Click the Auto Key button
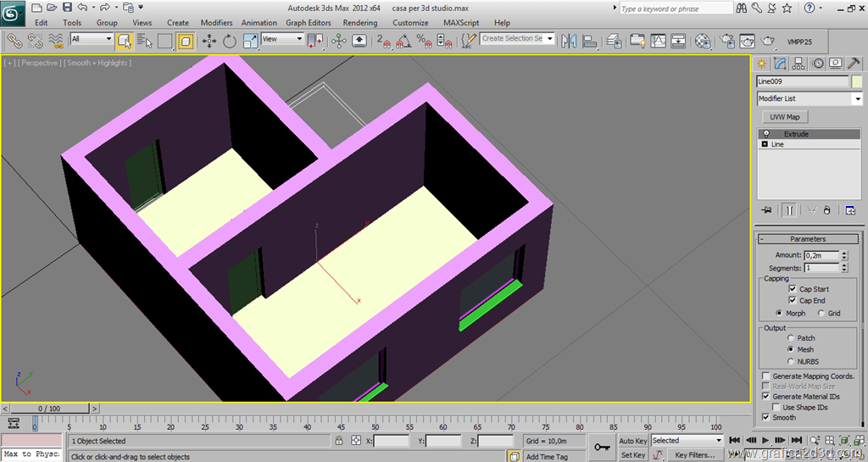Screen dimensions: 868x462 coord(632,441)
